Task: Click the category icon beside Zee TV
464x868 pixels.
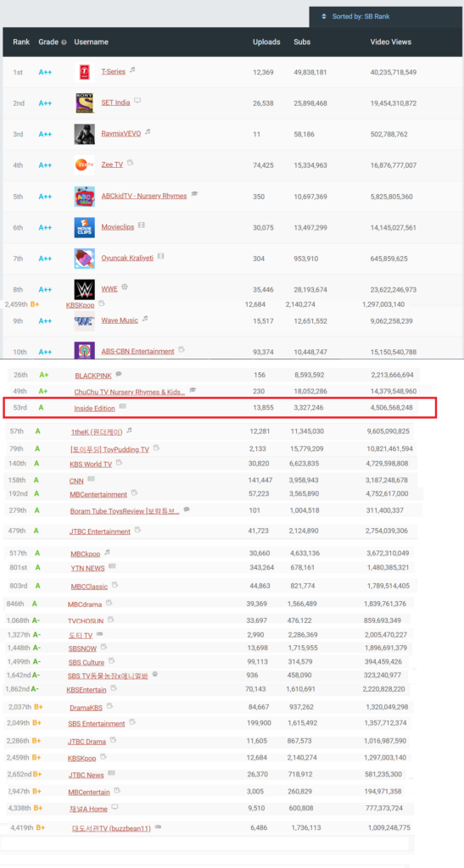Action: pos(130,163)
